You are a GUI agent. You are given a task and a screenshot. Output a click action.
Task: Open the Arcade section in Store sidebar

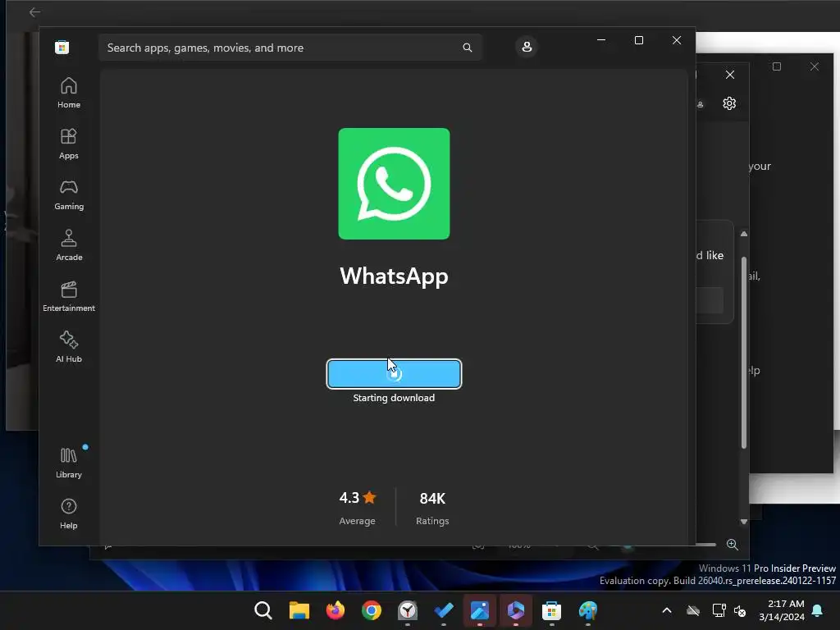coord(69,245)
